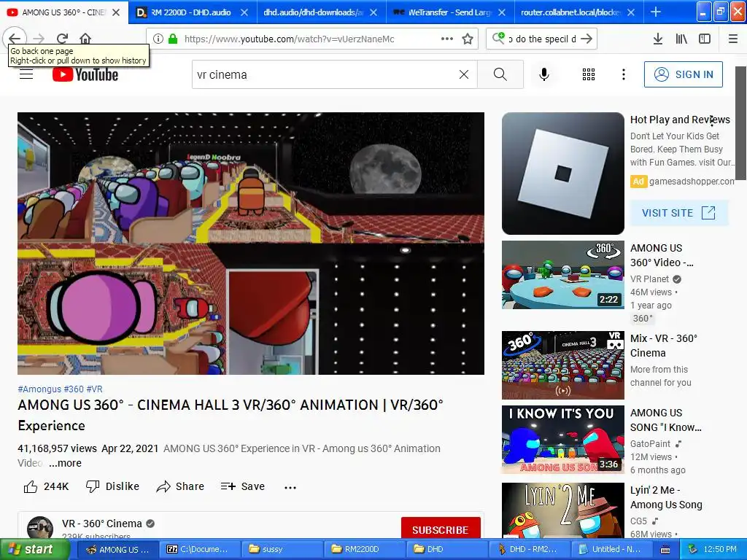Open a new browser tab
The image size is (747, 560).
656,12
